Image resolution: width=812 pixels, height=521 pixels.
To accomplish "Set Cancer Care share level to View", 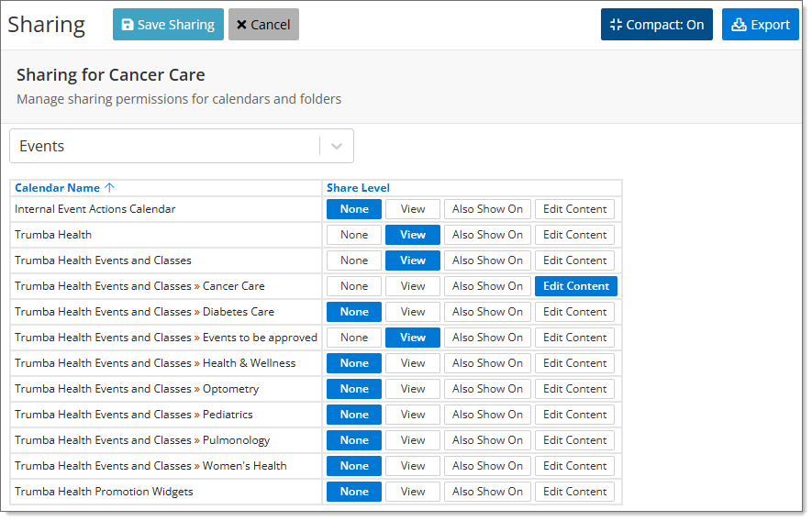I will pyautogui.click(x=413, y=286).
